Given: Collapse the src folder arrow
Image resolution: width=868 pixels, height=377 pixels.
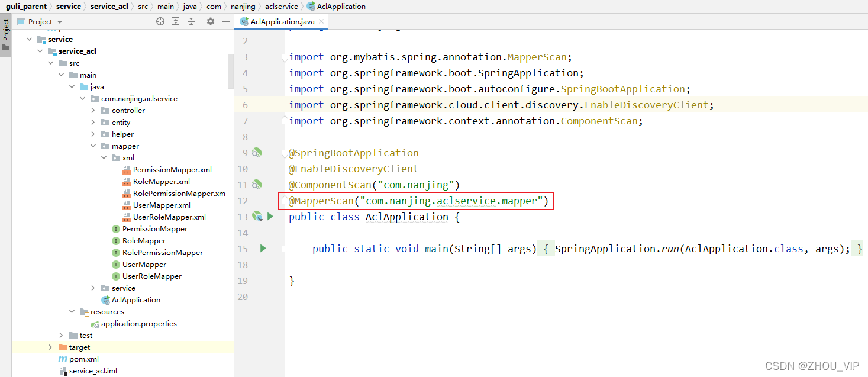Looking at the screenshot, I should tap(50, 63).
